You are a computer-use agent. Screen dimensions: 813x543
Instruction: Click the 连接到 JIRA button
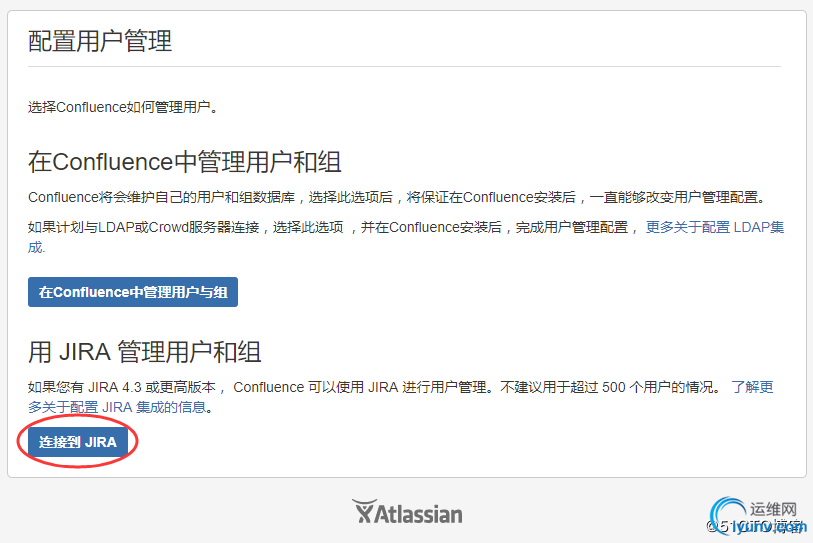pyautogui.click(x=78, y=442)
